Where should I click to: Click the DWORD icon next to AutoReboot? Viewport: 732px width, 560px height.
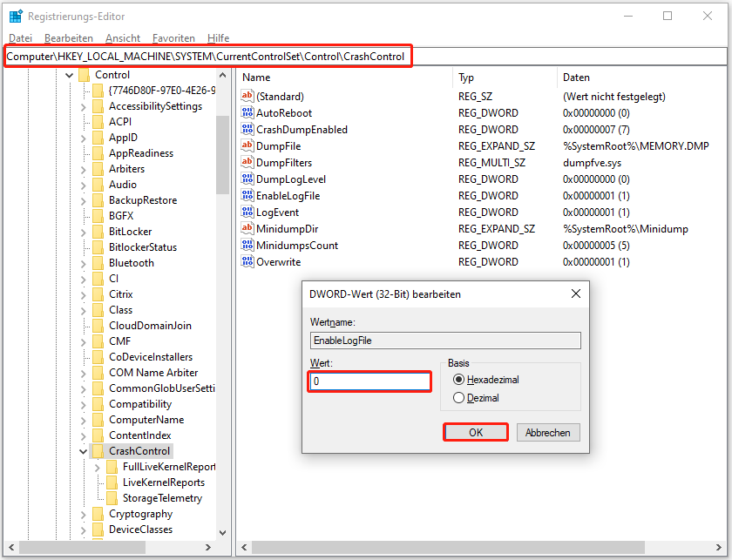point(247,113)
